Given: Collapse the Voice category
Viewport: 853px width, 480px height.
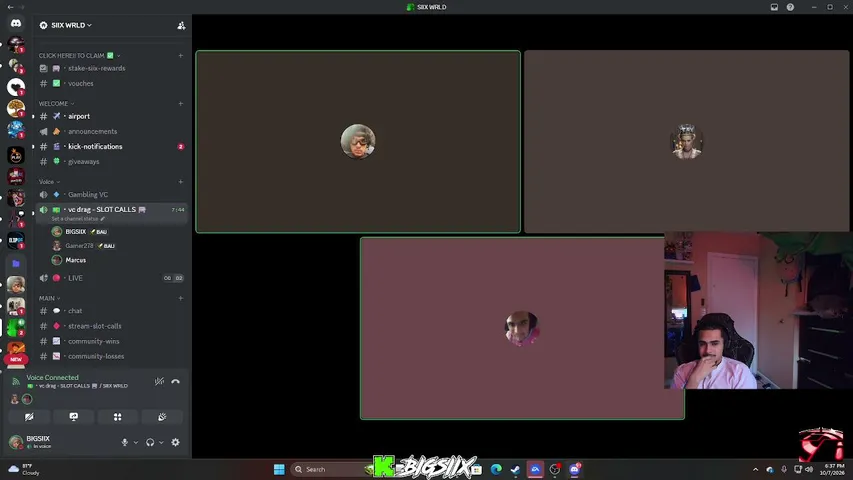Looking at the screenshot, I should (49, 182).
